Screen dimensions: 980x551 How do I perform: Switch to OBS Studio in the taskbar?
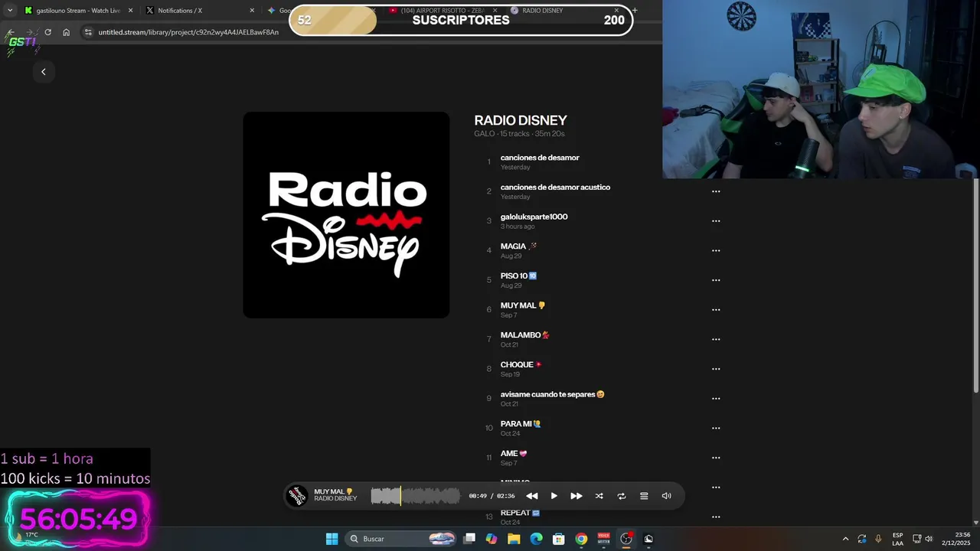(x=626, y=539)
